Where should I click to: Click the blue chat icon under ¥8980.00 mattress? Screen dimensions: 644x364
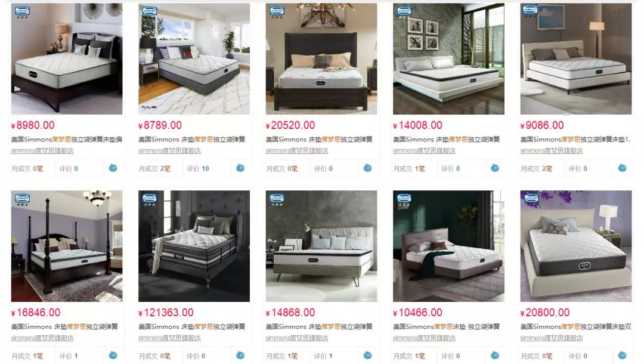pyautogui.click(x=113, y=168)
